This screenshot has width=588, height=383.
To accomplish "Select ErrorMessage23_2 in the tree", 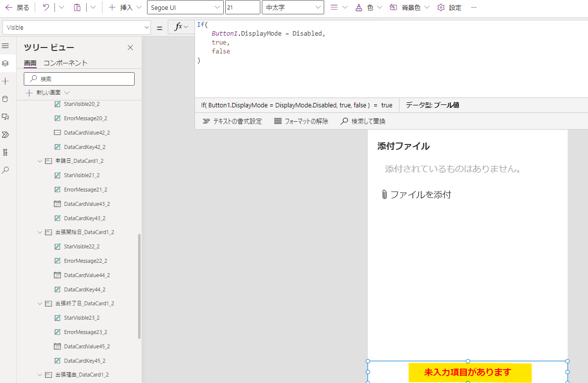I will (85, 332).
